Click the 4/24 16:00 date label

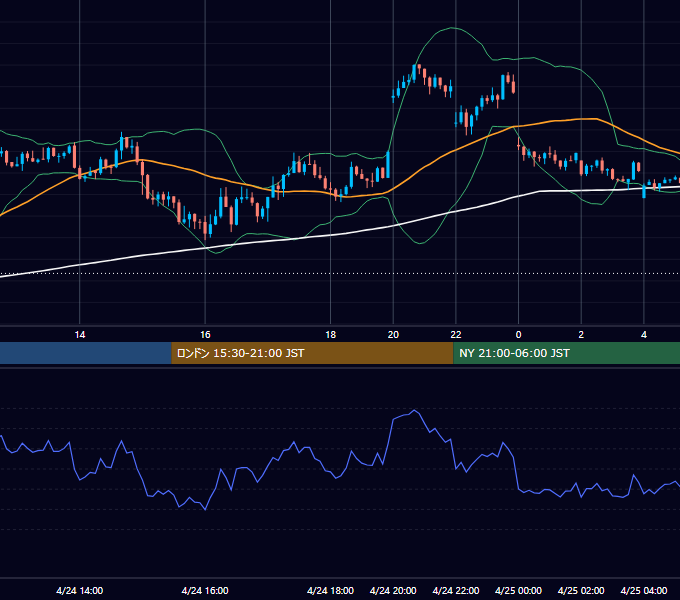pos(205,590)
